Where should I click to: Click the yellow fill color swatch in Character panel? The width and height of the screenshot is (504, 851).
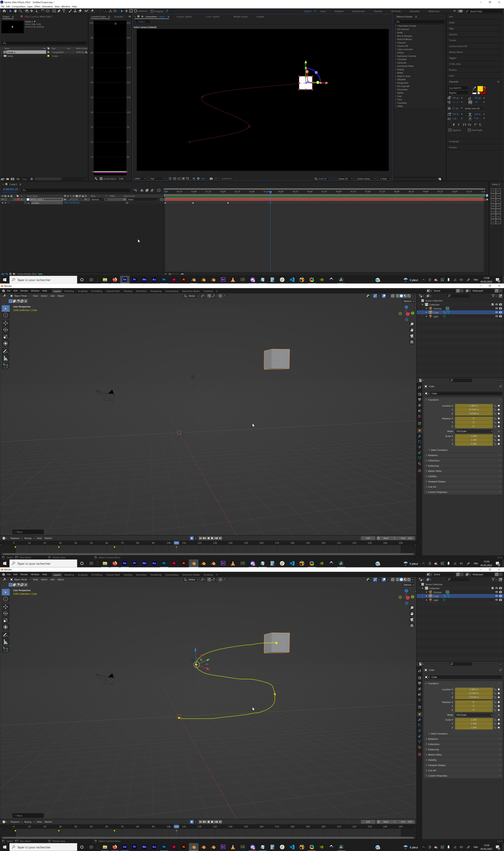480,88
